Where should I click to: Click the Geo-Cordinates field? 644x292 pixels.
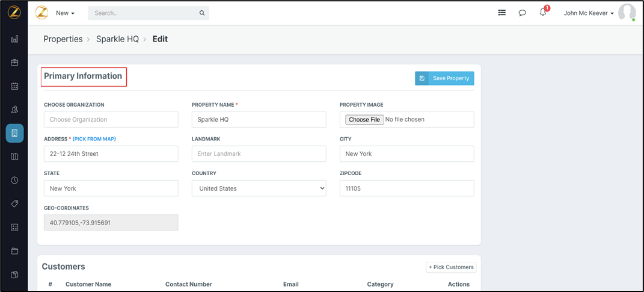pyautogui.click(x=111, y=223)
